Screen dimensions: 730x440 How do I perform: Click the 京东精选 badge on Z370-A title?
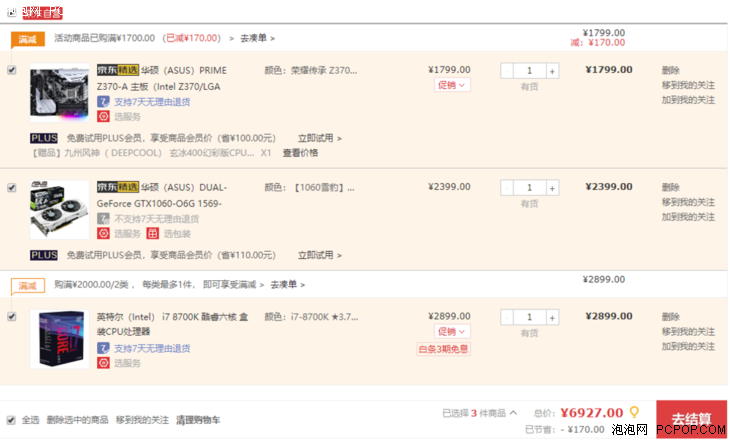(x=118, y=70)
